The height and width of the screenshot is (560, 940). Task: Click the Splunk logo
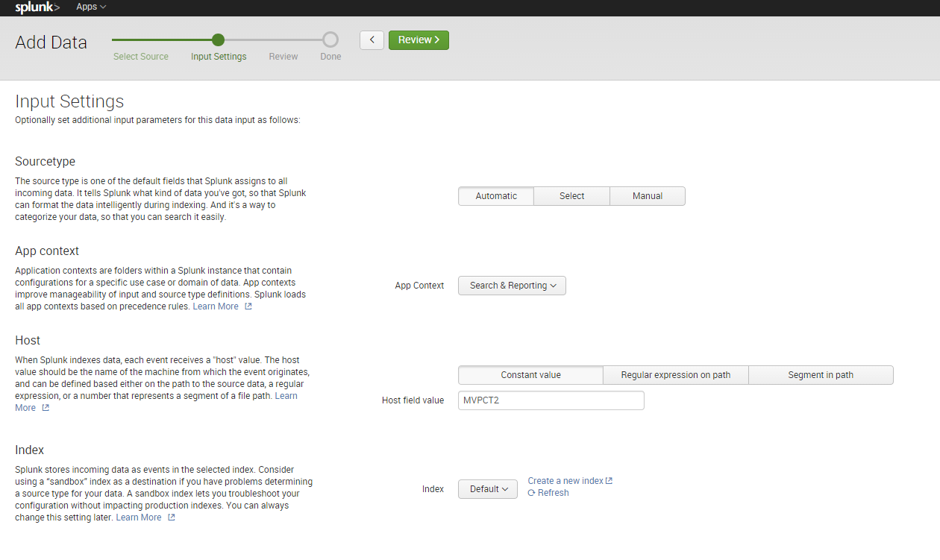click(x=37, y=7)
